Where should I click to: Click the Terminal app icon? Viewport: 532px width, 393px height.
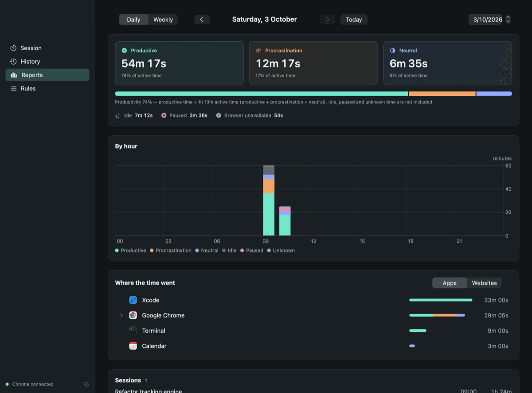point(133,331)
